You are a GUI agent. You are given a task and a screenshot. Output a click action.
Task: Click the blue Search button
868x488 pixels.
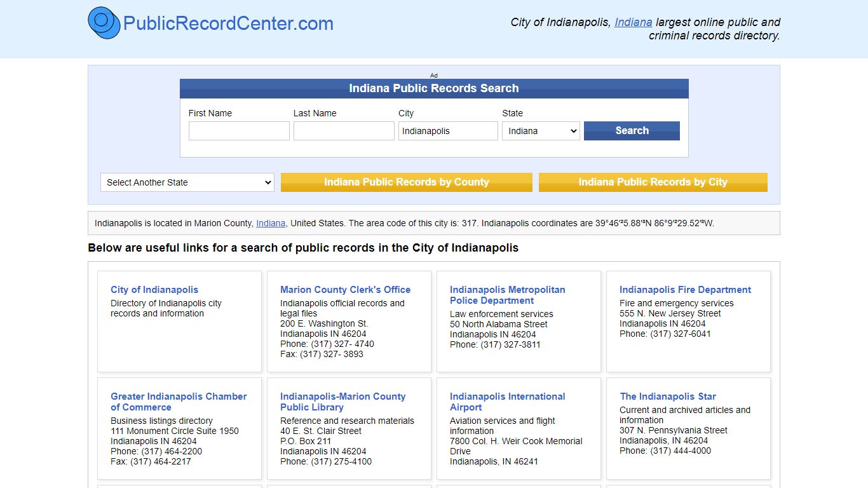coord(632,131)
